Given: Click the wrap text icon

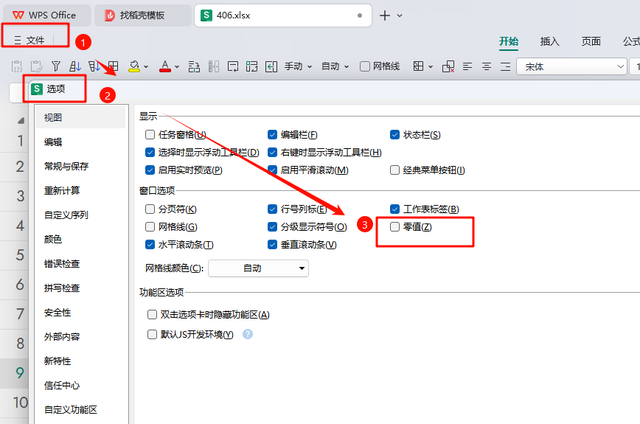Looking at the screenshot, I should (x=233, y=66).
